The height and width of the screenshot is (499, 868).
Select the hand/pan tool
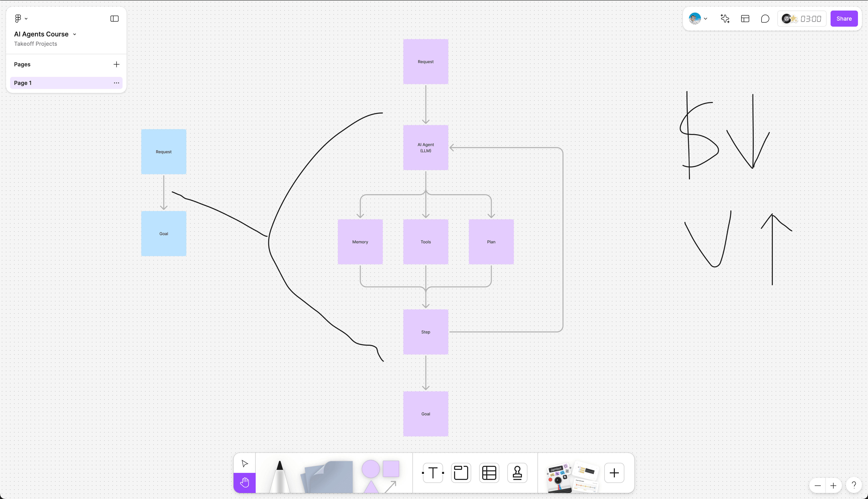coord(244,482)
